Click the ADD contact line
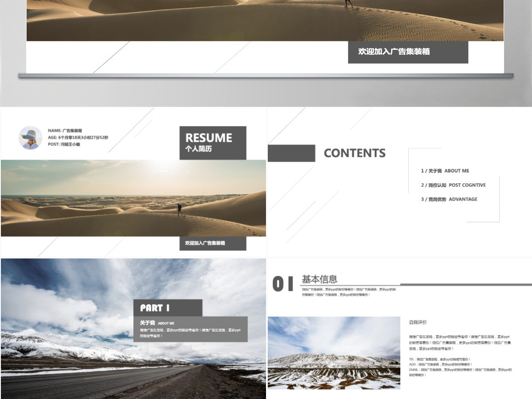This screenshot has width=532, height=399. (441, 364)
